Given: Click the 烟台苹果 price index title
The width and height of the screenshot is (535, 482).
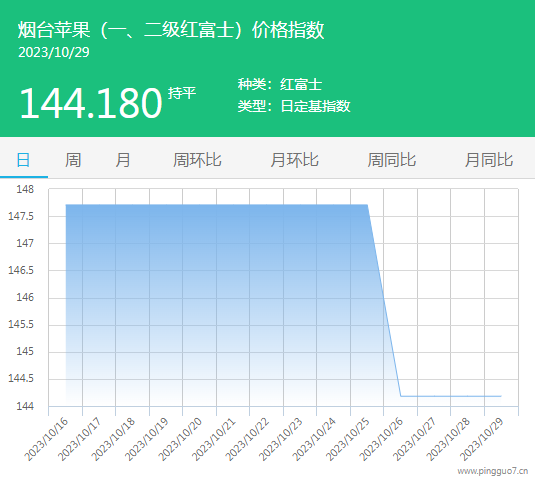Looking at the screenshot, I should [171, 30].
